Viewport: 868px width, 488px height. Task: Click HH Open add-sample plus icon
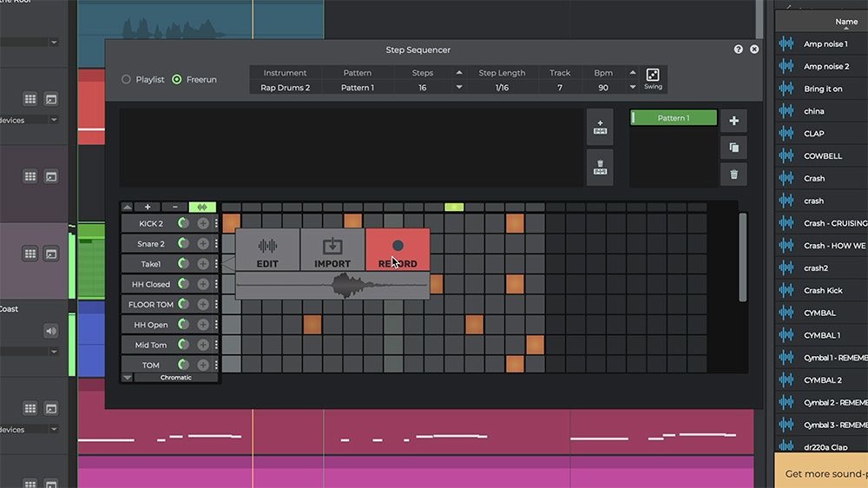point(203,325)
